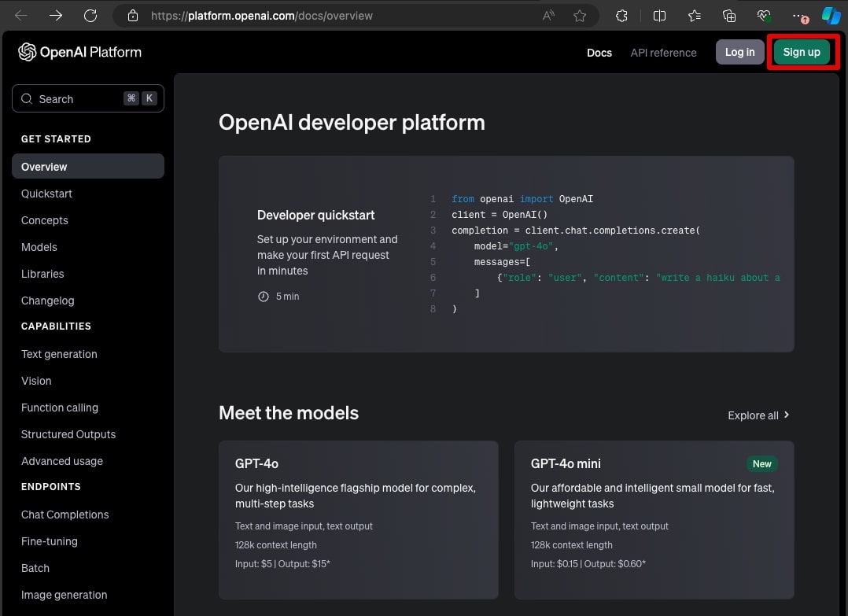Click the Explore all chevron arrow
This screenshot has height=616, width=848.
coord(787,415)
